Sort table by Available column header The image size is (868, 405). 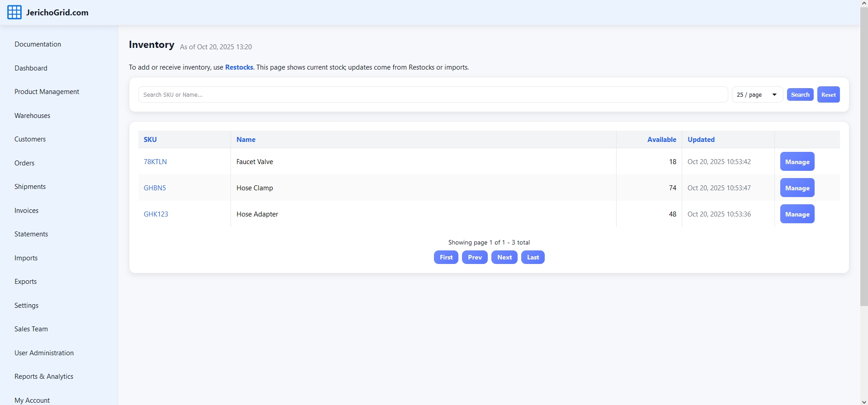661,140
